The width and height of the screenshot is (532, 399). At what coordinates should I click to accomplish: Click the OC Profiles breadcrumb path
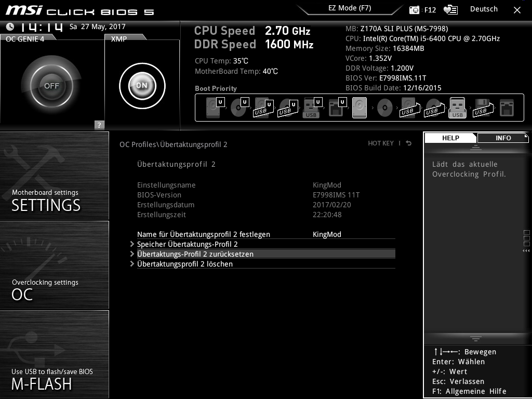point(173,144)
